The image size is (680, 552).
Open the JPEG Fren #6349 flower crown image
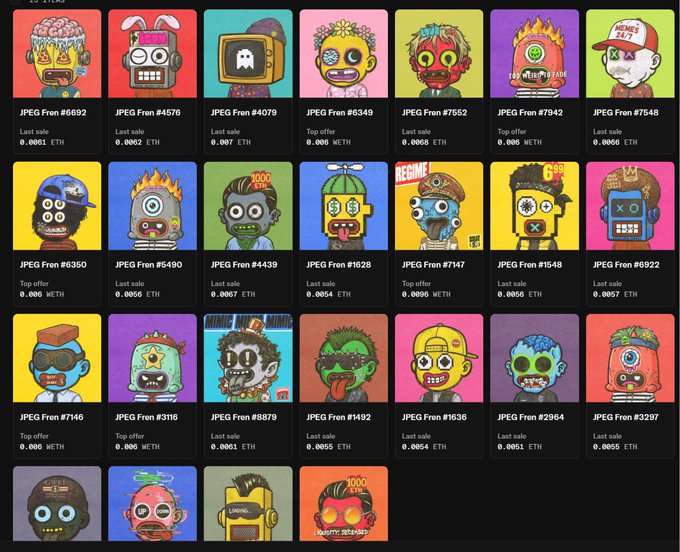(343, 54)
